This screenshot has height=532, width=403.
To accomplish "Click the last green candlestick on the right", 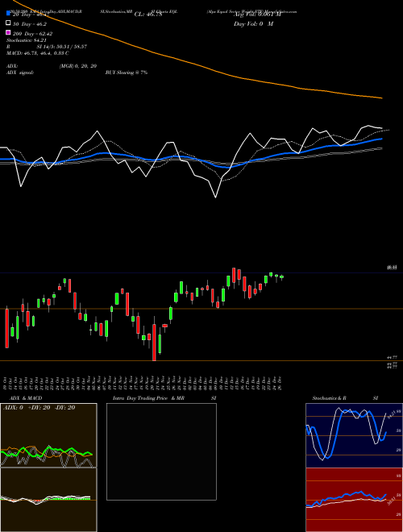I will pyautogui.click(x=281, y=276).
